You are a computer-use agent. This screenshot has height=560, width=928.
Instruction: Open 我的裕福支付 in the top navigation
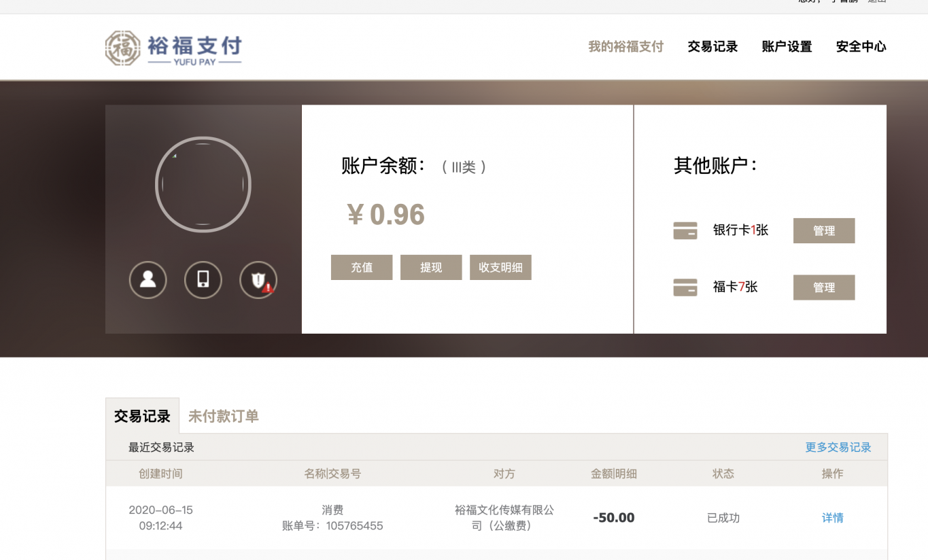coord(625,47)
